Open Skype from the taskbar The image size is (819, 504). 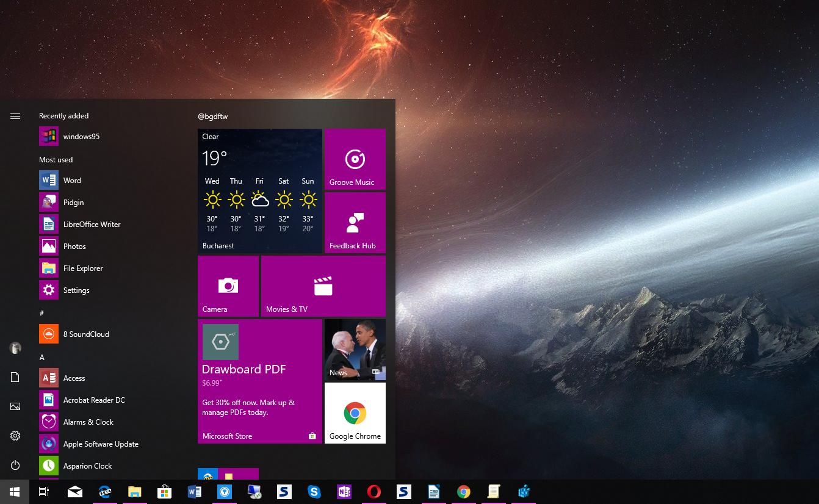(314, 492)
